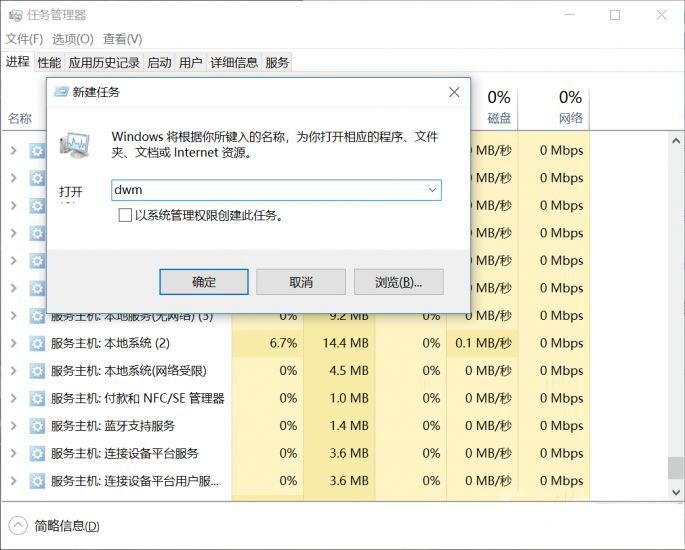Click gear icon for 本地服务(无网络) row
This screenshot has height=550, width=685.
37,316
